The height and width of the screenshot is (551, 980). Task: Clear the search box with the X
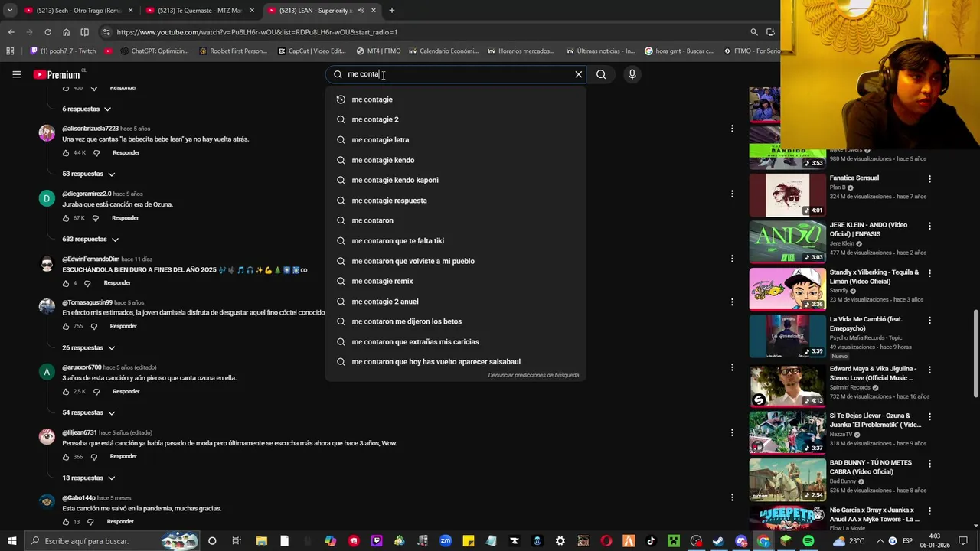(x=579, y=74)
